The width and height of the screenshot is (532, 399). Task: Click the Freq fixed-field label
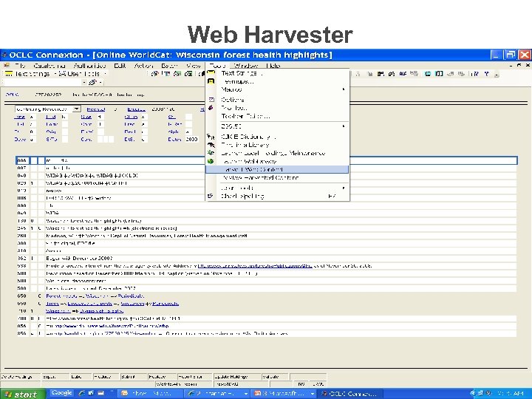[x=129, y=124]
